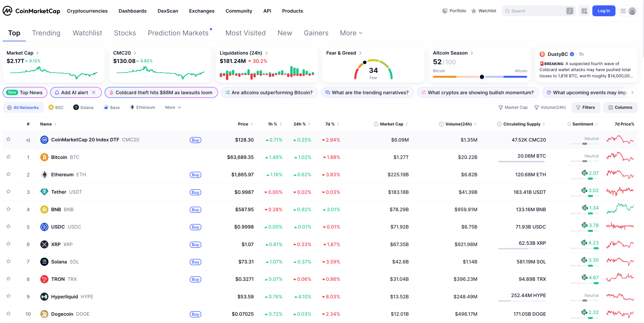Click the Bitcoin coin logo
This screenshot has width=644, height=323.
44,157
